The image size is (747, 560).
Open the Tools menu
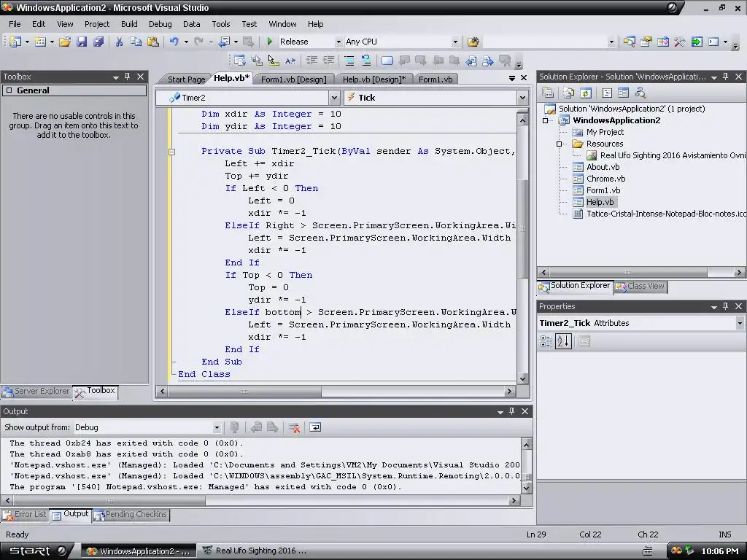point(220,24)
